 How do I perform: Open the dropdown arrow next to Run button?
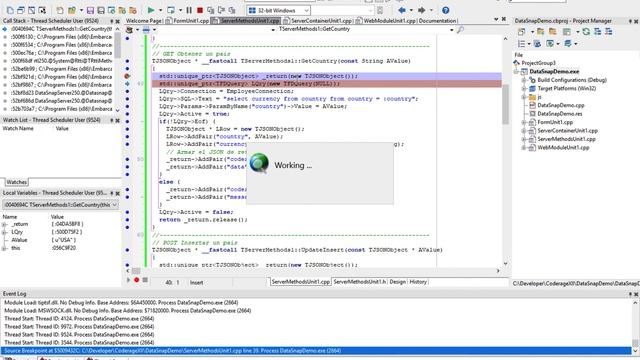[x=160, y=10]
